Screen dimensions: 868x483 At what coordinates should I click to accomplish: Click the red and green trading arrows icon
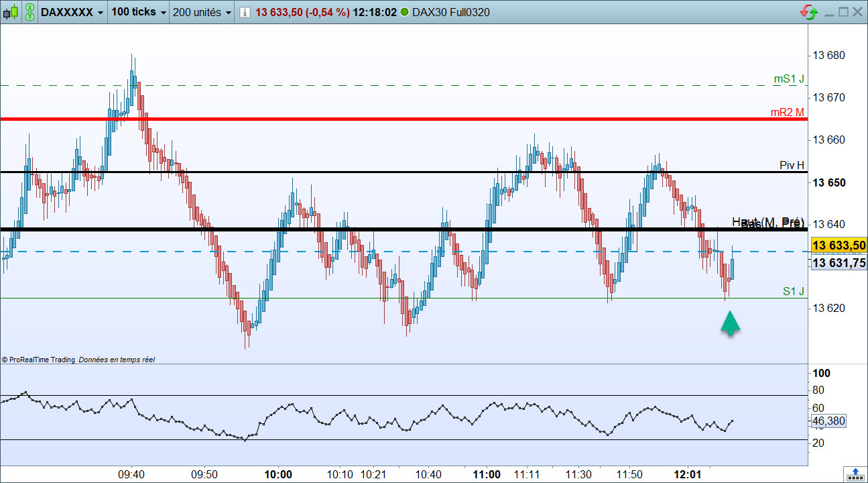[808, 12]
